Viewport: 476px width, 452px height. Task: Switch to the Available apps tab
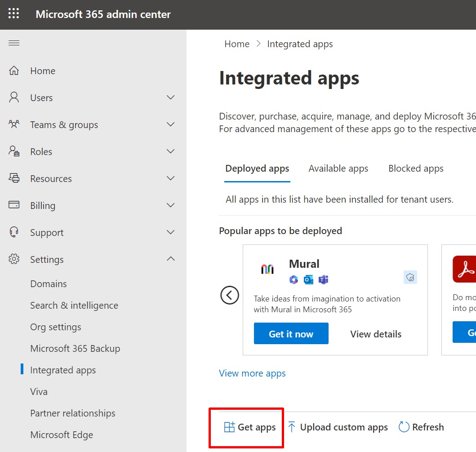(x=338, y=168)
